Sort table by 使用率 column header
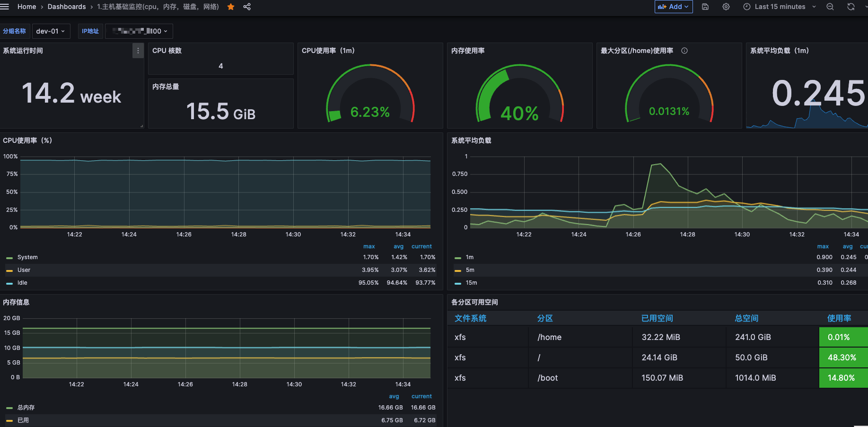Viewport: 868px width, 427px height. click(x=839, y=318)
